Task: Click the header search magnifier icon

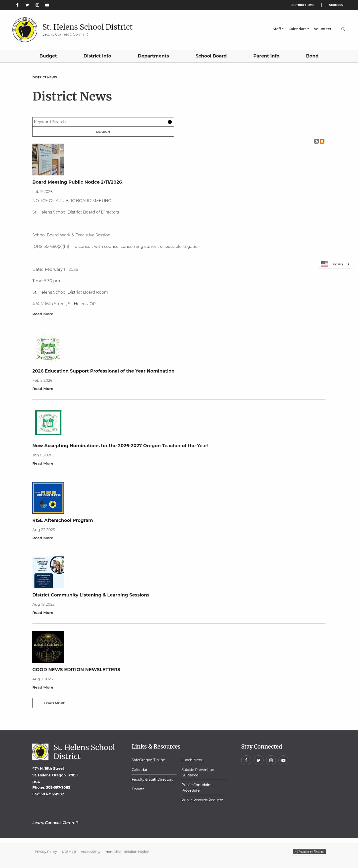Action: tap(343, 29)
